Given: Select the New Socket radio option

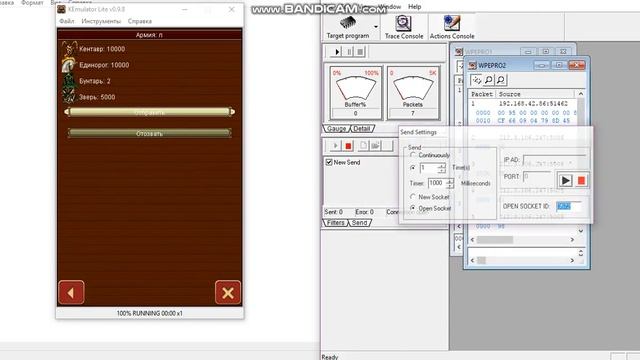Looking at the screenshot, I should (413, 197).
